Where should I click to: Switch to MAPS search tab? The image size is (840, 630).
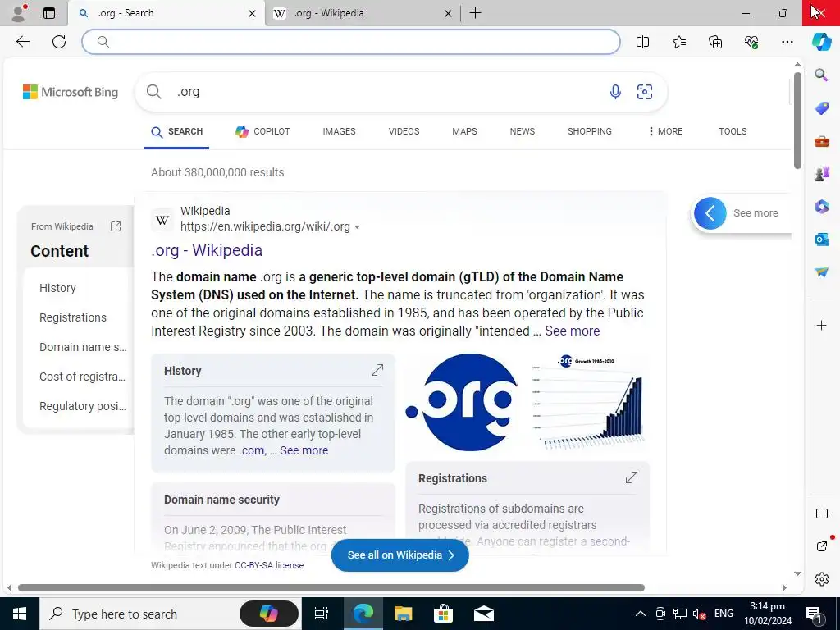pyautogui.click(x=464, y=131)
